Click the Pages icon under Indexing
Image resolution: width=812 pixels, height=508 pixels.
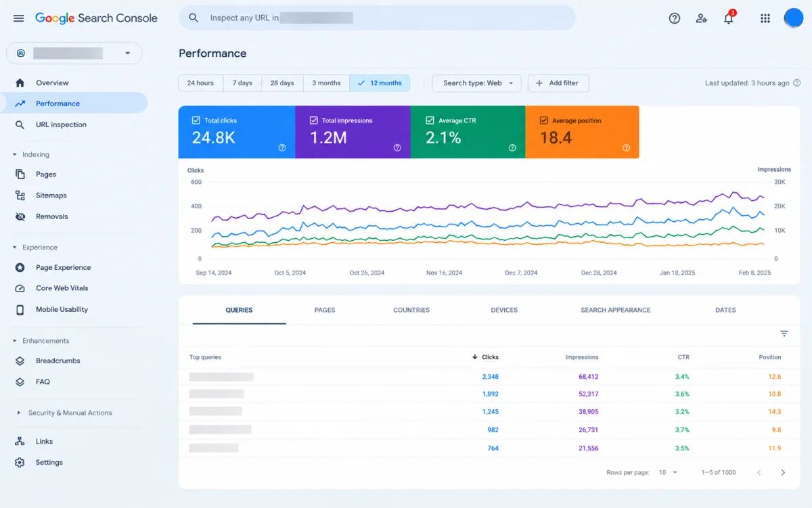click(x=20, y=175)
